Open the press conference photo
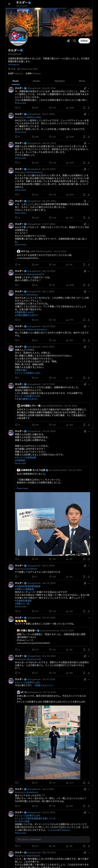The width and height of the screenshot is (98, 868). (52, 523)
